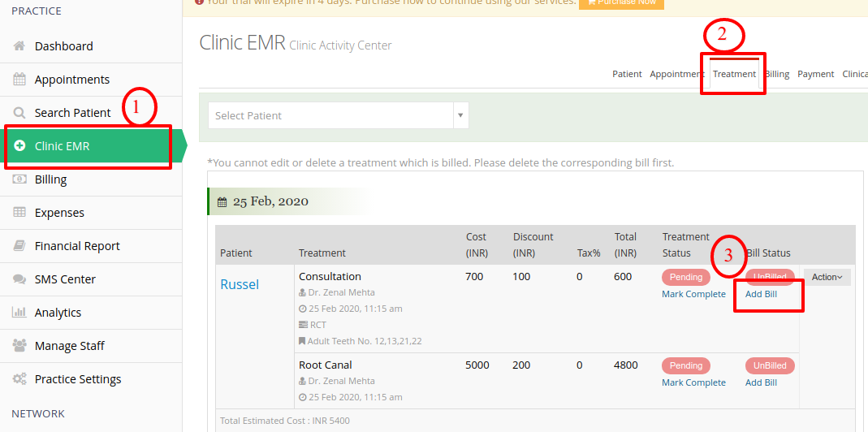Click the Analytics bar chart icon

pyautogui.click(x=19, y=312)
